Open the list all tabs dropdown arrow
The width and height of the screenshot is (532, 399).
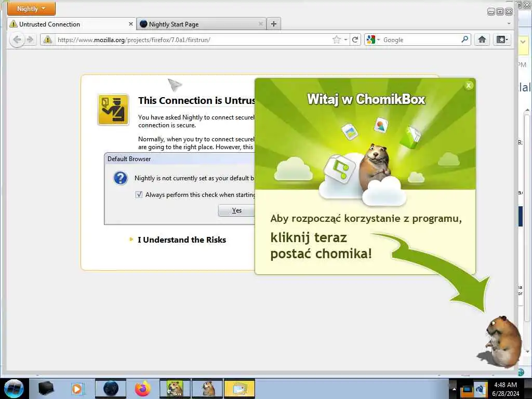[509, 23]
